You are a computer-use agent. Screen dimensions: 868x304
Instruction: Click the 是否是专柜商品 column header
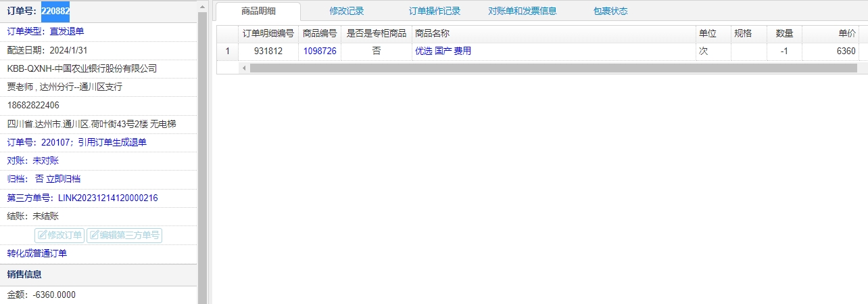[377, 33]
